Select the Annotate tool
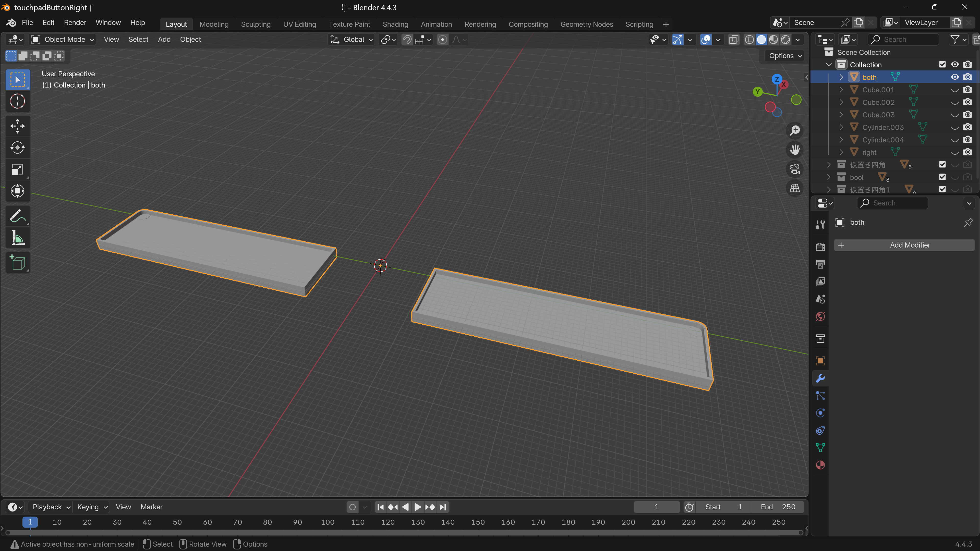Screen dimensions: 980x551 [18, 216]
